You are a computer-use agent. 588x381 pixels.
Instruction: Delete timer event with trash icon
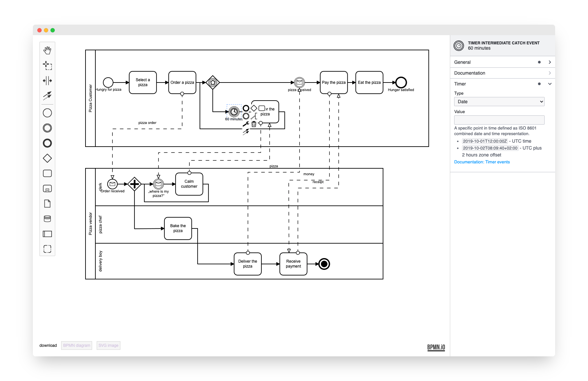254,124
